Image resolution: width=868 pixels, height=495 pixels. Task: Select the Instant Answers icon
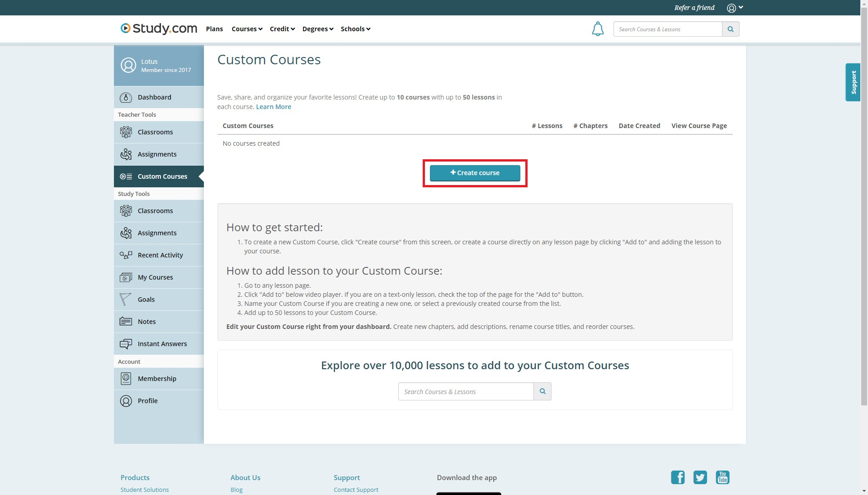pyautogui.click(x=125, y=343)
